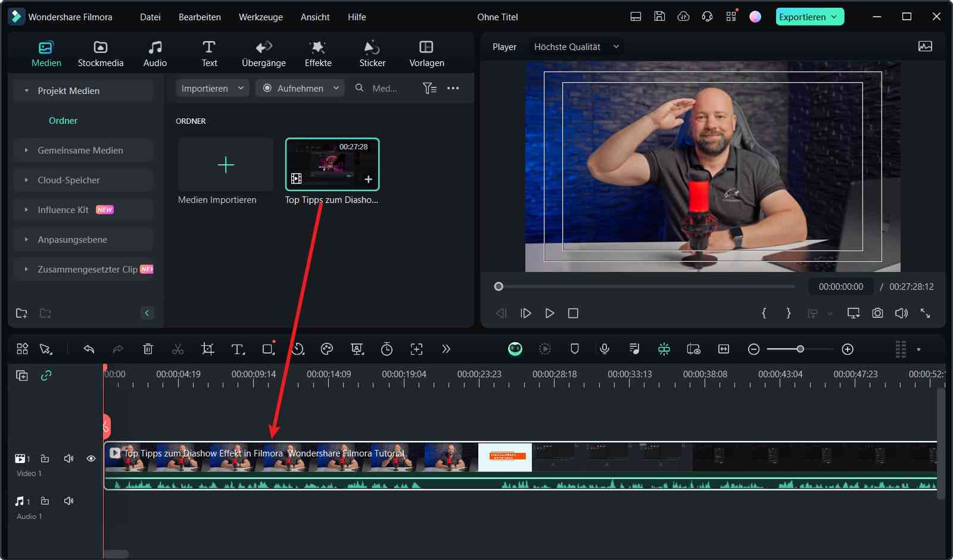The width and height of the screenshot is (953, 560).
Task: Open the Höchste Qualität dropdown
Action: (x=577, y=46)
